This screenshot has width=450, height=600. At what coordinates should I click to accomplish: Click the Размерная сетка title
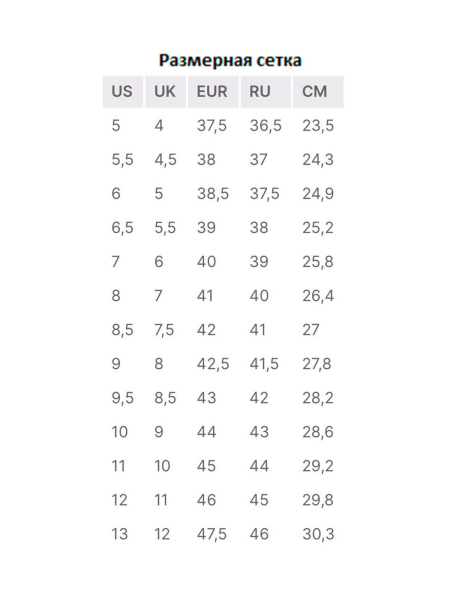230,60
